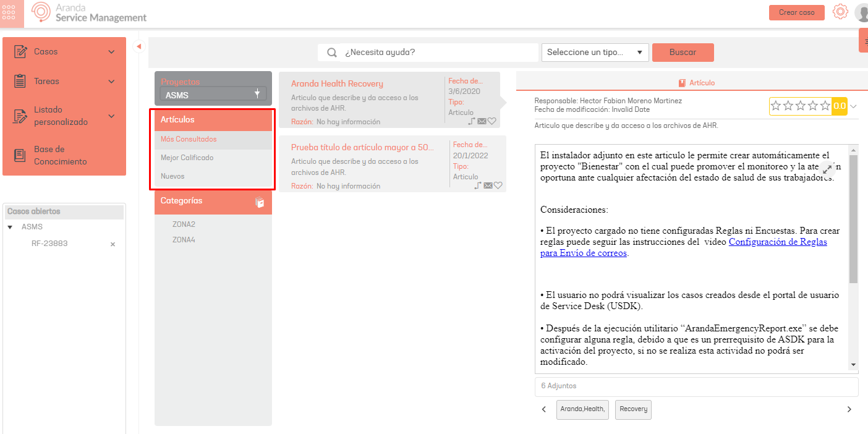
Task: Collapse the ASMS tree node
Action: click(x=10, y=228)
